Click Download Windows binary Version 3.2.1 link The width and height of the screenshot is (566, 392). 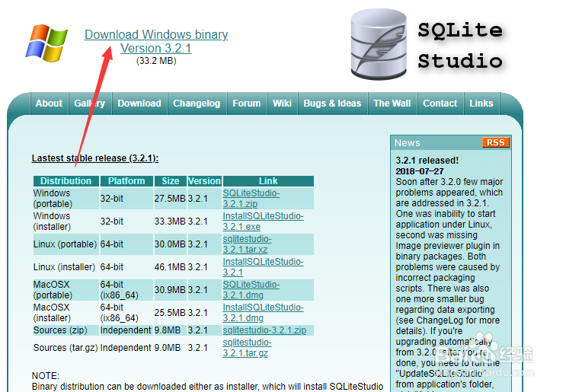click(156, 41)
